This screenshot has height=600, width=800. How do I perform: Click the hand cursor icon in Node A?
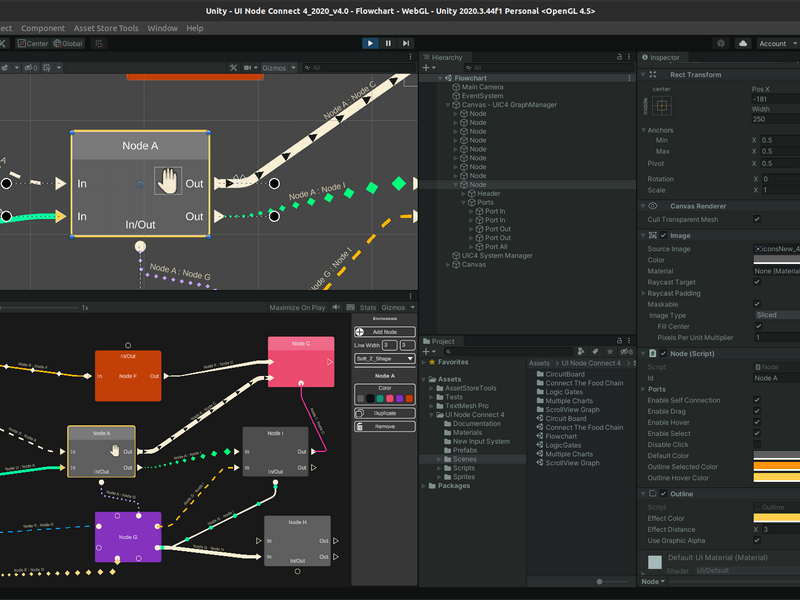point(167,181)
